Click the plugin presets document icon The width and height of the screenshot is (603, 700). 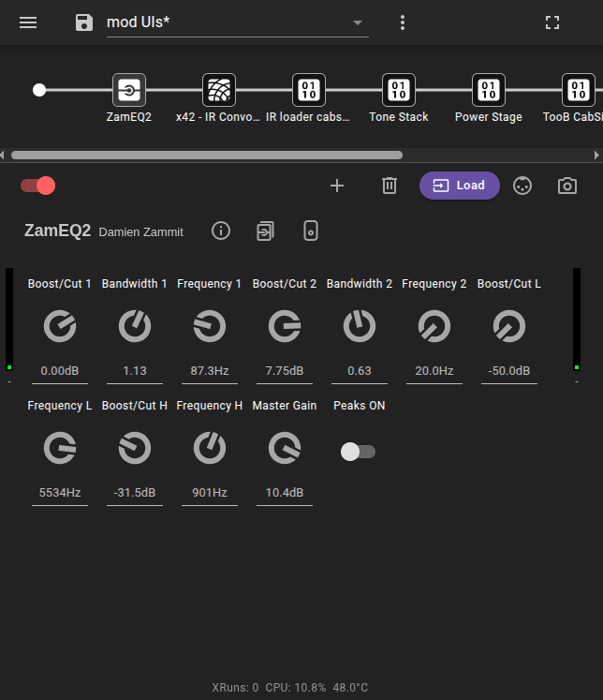click(x=265, y=231)
